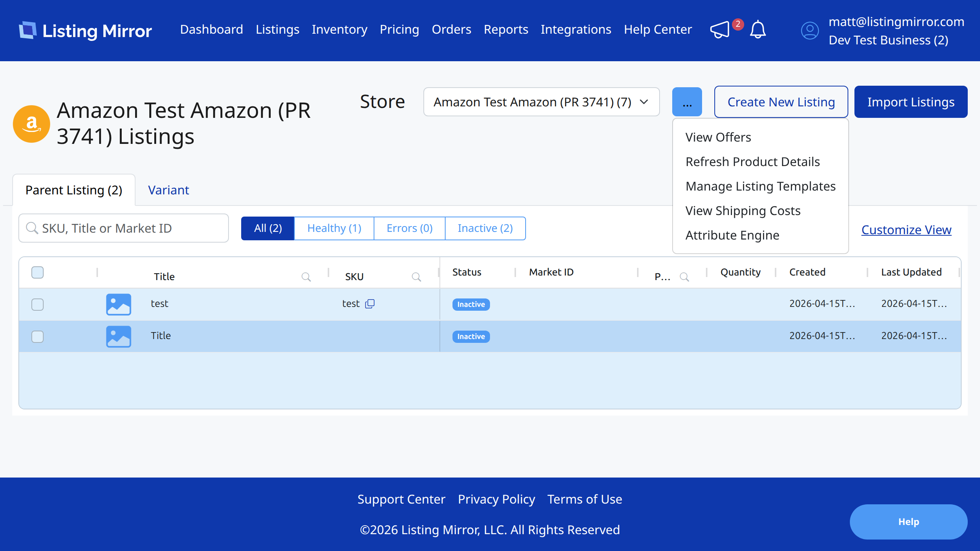Viewport: 980px width, 551px height.
Task: Show the Errors (0) filter
Action: [410, 228]
